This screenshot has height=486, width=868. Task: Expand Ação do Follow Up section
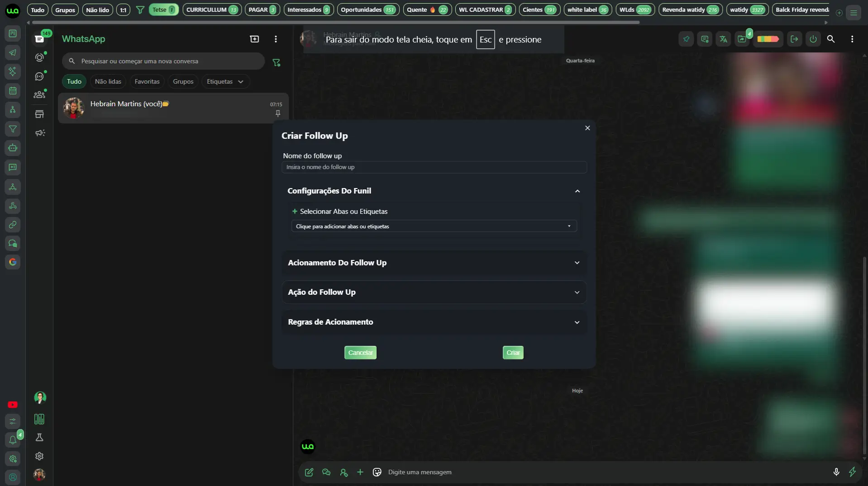click(577, 293)
